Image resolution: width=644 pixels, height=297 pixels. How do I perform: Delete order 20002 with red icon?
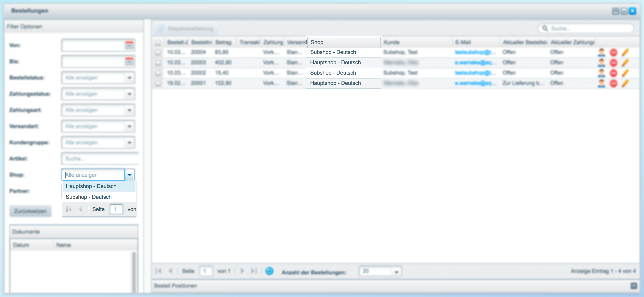(x=614, y=73)
